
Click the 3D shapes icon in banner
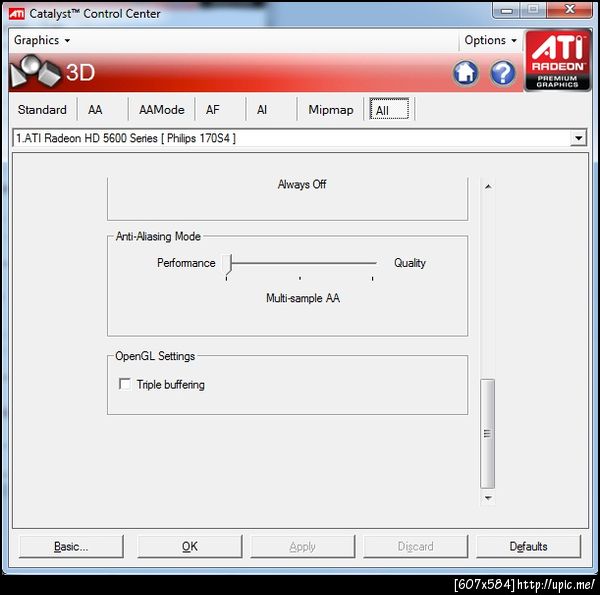[x=35, y=71]
